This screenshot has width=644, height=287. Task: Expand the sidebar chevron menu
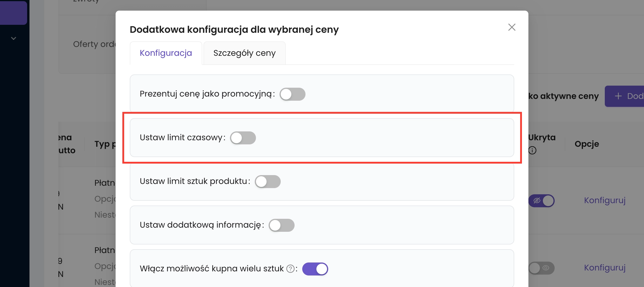tap(13, 38)
